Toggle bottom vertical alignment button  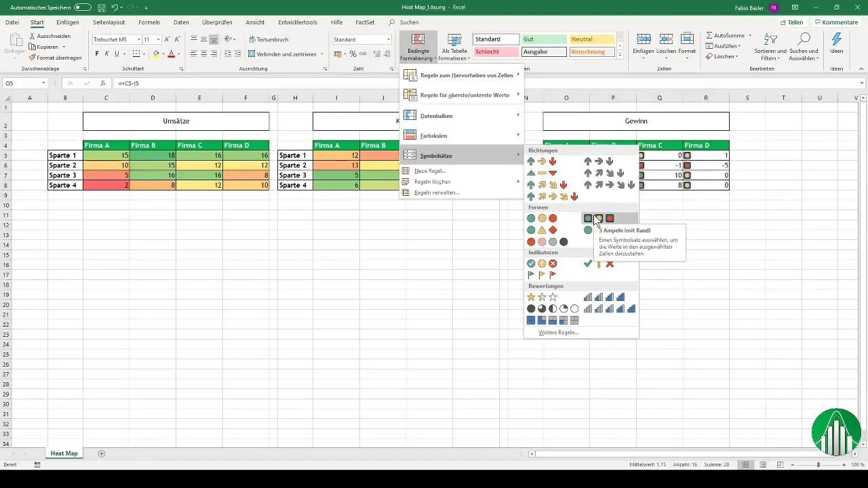tap(214, 39)
